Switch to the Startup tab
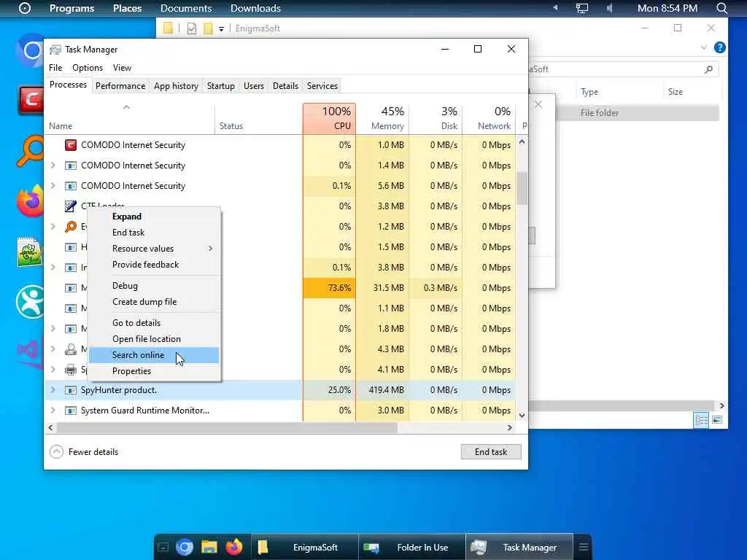747x560 pixels. 220,86
